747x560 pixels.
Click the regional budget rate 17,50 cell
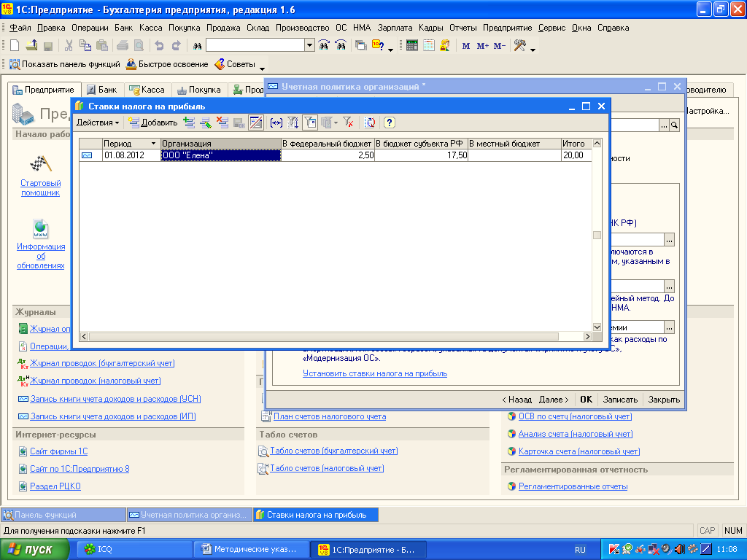coord(421,155)
